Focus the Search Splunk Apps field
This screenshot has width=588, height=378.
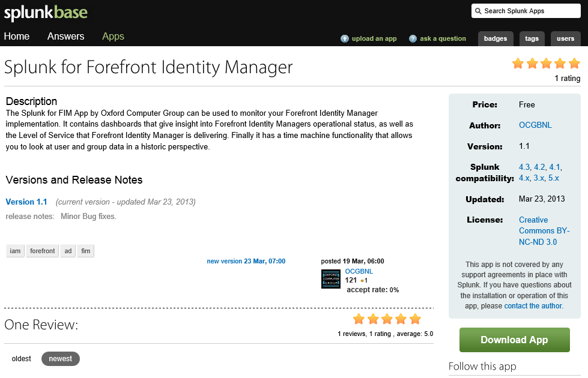click(x=526, y=11)
